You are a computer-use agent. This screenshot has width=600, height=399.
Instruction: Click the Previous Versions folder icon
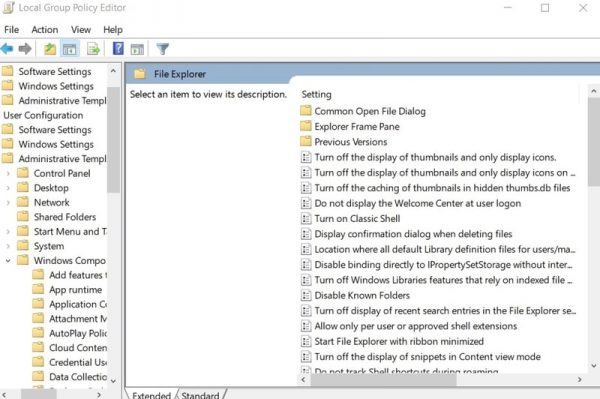point(306,142)
